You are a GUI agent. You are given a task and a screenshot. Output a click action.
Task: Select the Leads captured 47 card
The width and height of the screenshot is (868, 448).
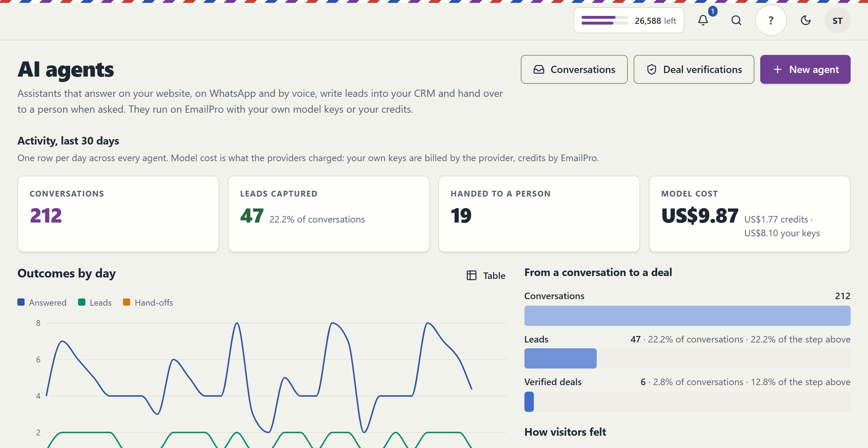[329, 214]
